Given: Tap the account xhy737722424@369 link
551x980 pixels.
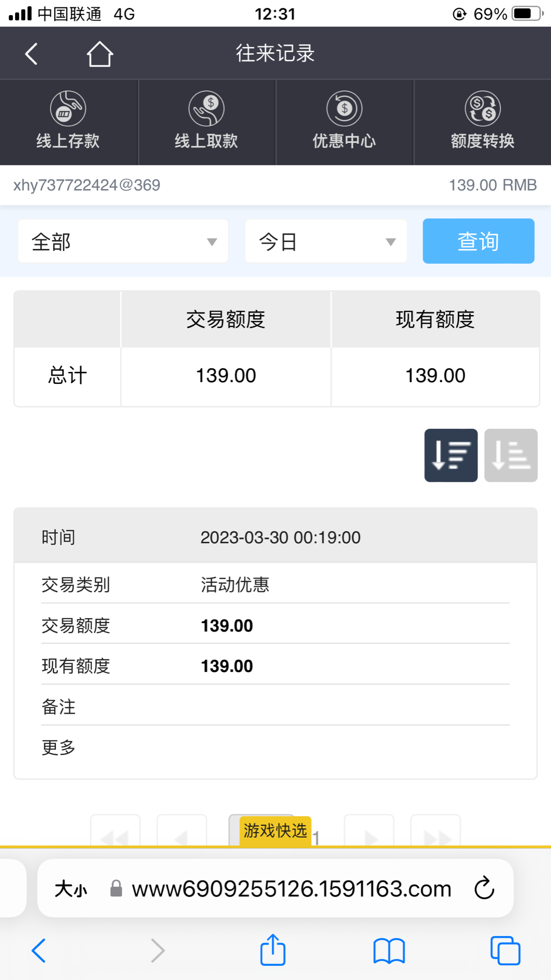Looking at the screenshot, I should 86,185.
